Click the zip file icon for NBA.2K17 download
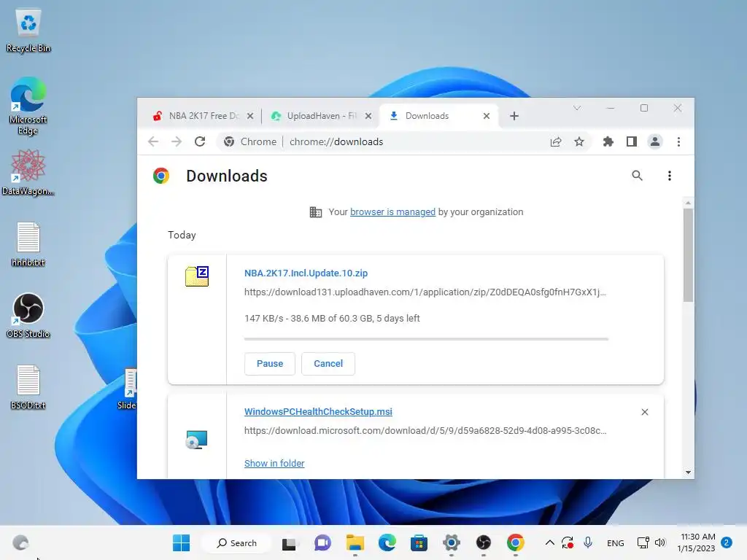The image size is (747, 560). (x=197, y=276)
